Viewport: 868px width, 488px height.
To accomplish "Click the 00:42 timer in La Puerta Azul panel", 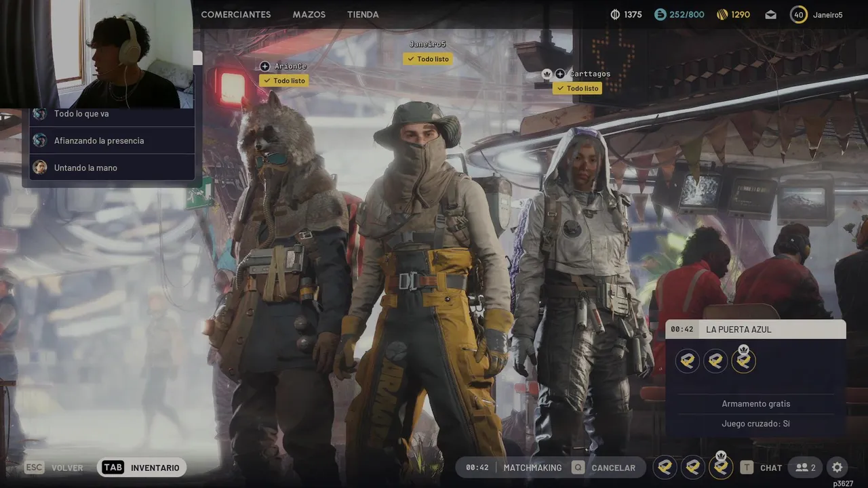I will point(682,329).
